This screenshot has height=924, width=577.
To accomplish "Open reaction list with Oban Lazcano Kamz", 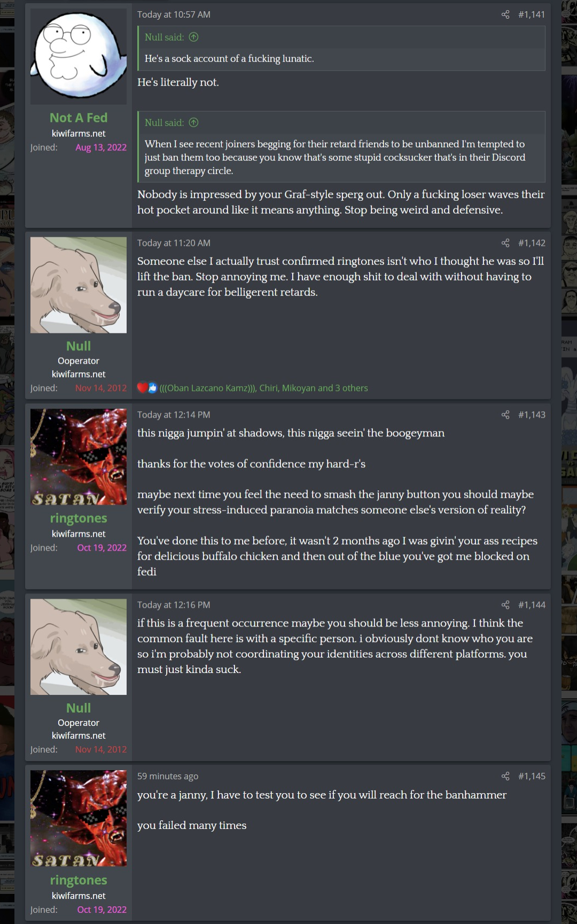I will (x=263, y=388).
